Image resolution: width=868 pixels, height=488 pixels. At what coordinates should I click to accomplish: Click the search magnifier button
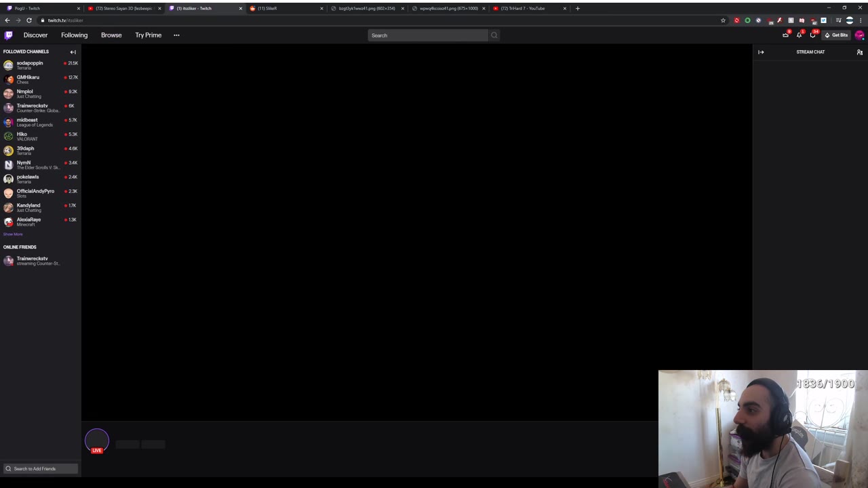pos(494,35)
